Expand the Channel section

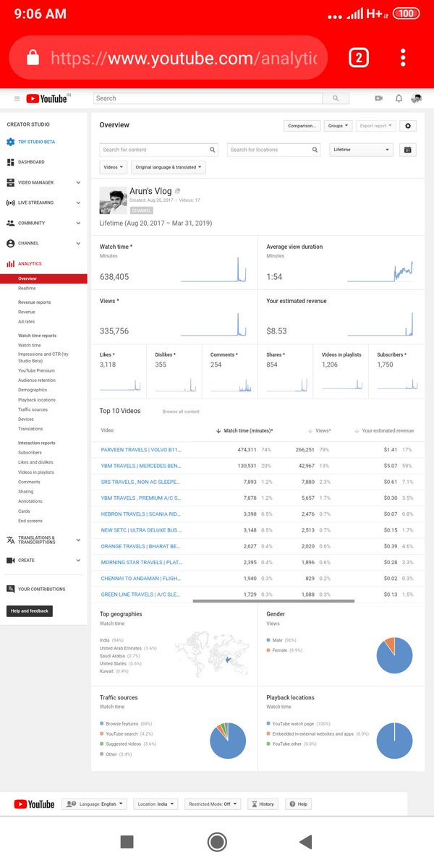click(x=78, y=243)
